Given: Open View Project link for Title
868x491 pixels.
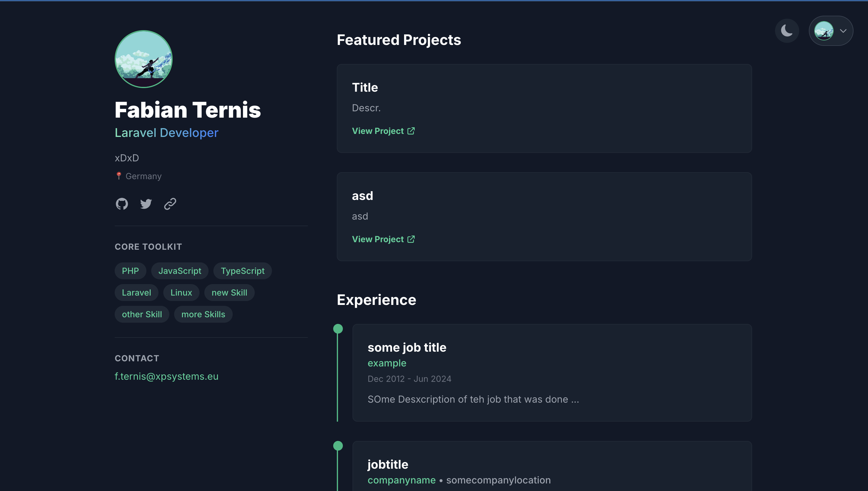Looking at the screenshot, I should (378, 131).
